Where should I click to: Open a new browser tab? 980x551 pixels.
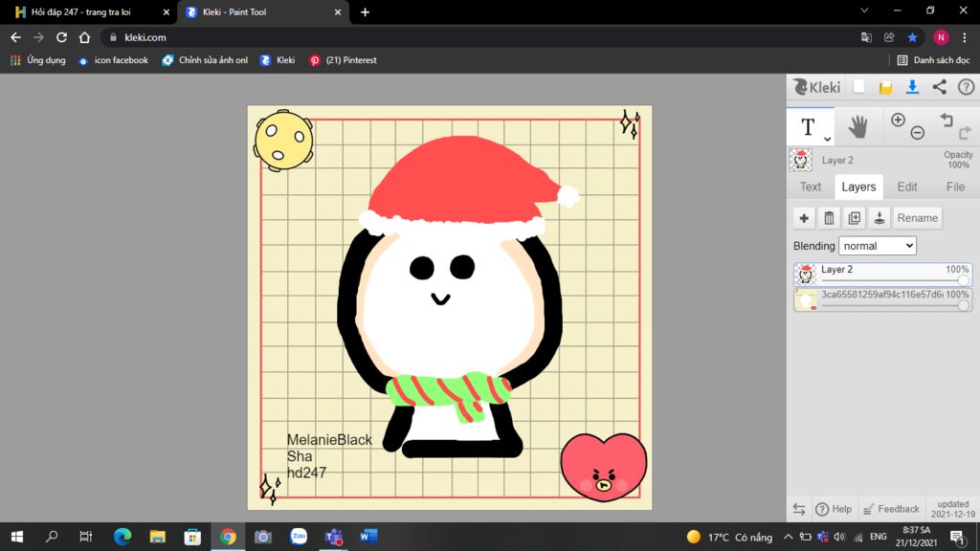[x=365, y=11]
